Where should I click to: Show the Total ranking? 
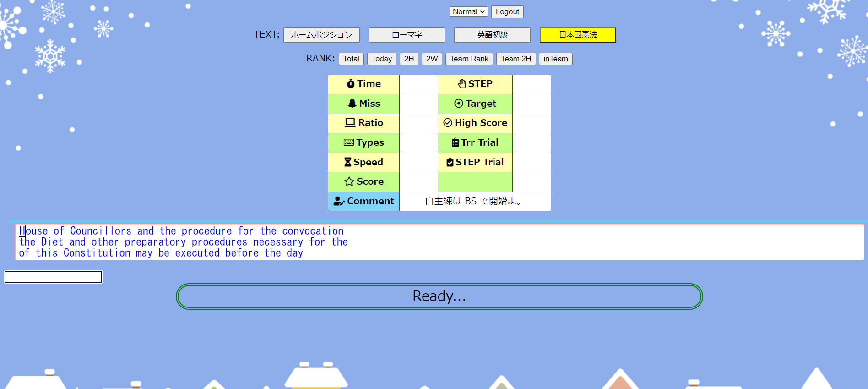(x=351, y=59)
